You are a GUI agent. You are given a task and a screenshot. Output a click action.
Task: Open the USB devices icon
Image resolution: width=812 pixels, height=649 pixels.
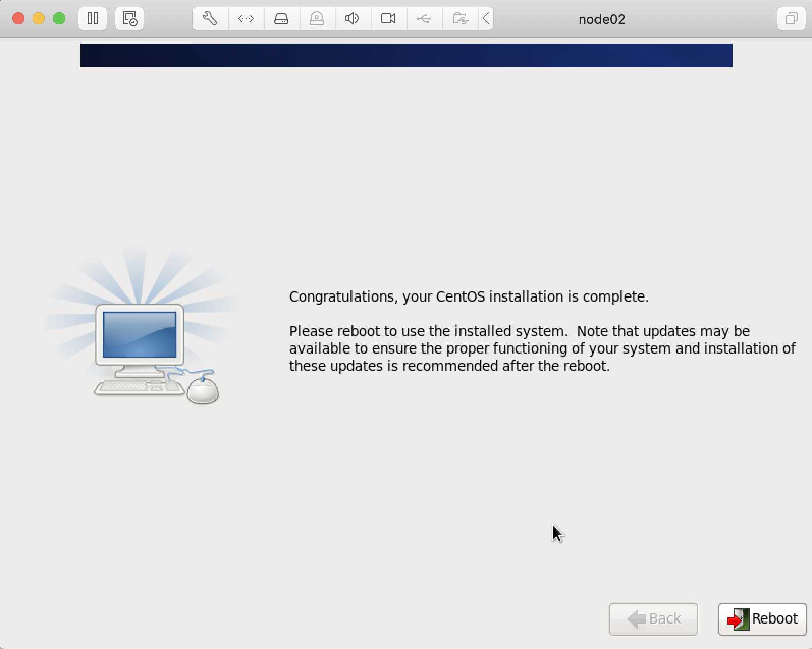pos(424,19)
